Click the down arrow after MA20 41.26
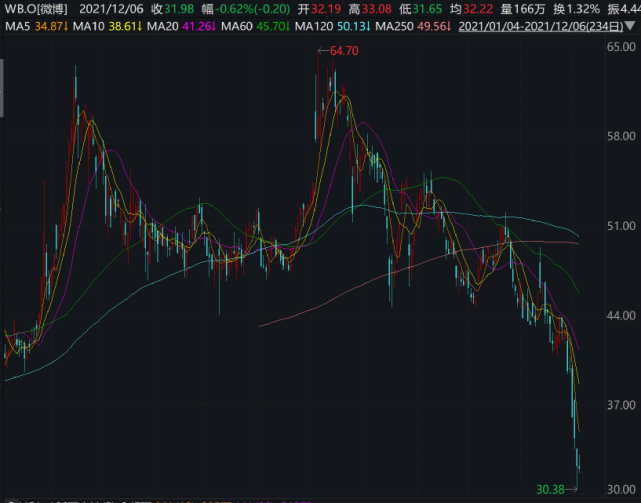 (213, 27)
